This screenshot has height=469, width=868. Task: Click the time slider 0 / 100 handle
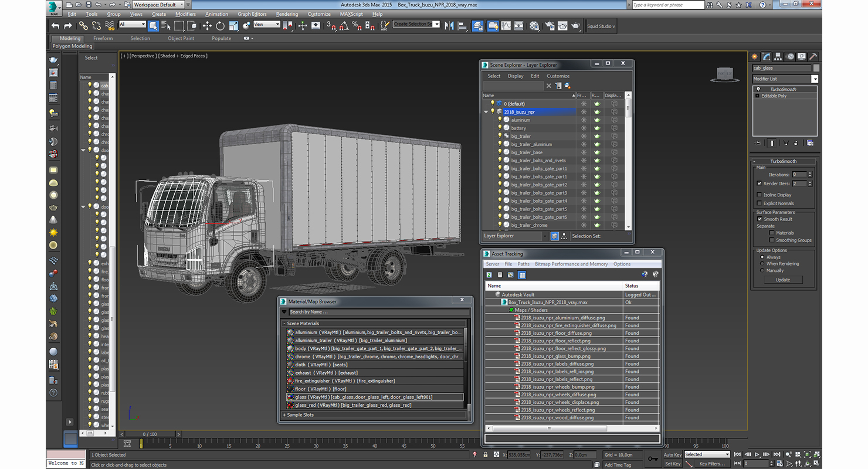click(150, 434)
